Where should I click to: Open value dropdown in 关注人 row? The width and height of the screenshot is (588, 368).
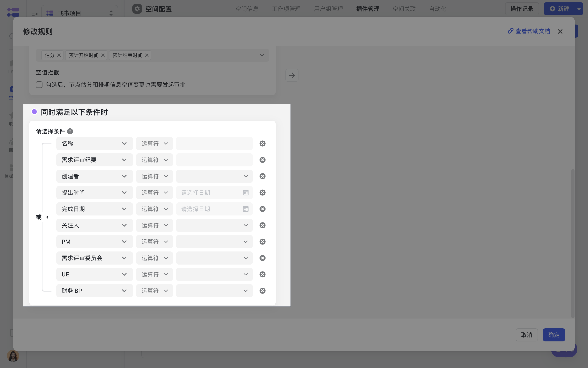point(214,225)
